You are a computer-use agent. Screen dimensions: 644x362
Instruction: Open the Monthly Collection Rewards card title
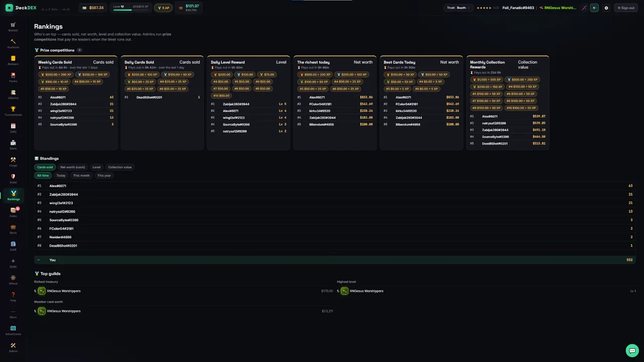[x=487, y=64]
